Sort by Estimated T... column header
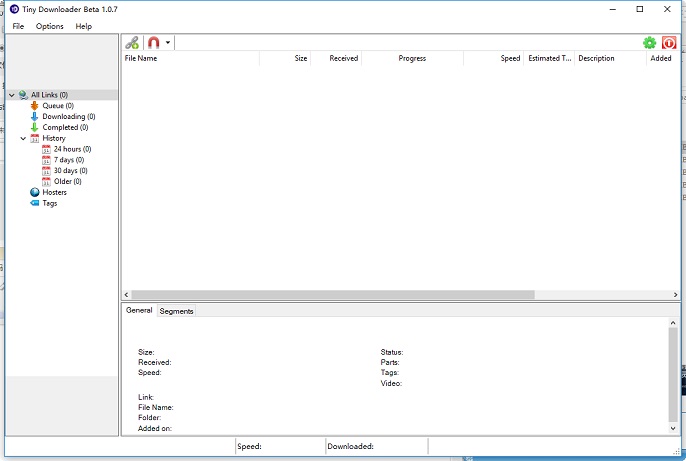This screenshot has height=461, width=686. click(x=549, y=58)
